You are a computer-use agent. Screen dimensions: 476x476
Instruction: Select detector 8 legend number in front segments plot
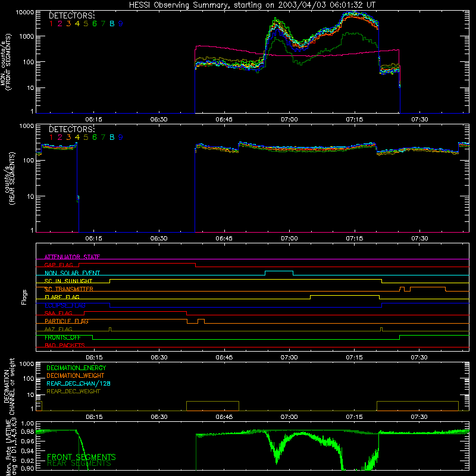pyautogui.click(x=112, y=24)
